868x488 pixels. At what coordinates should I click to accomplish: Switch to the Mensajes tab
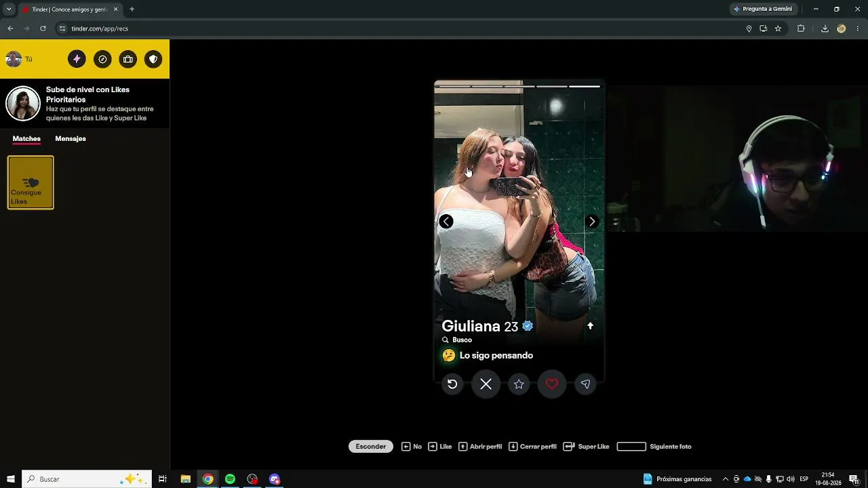pos(71,139)
